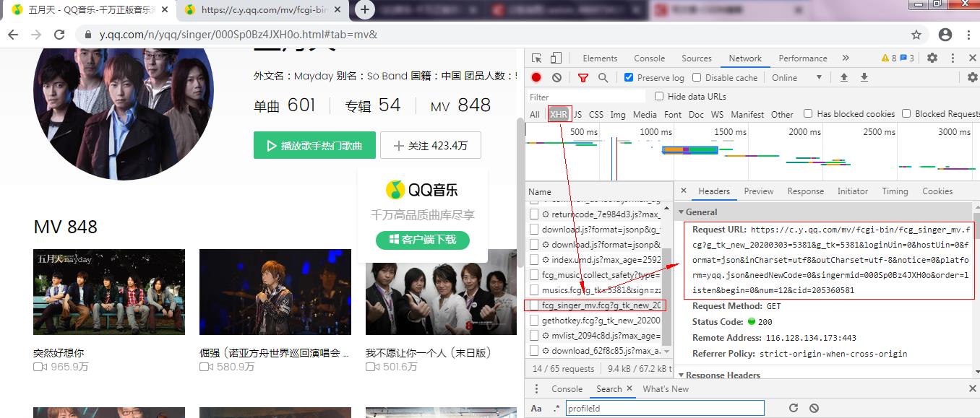Switch to the Console panel tab
Image resolution: width=980 pixels, height=418 pixels.
649,58
